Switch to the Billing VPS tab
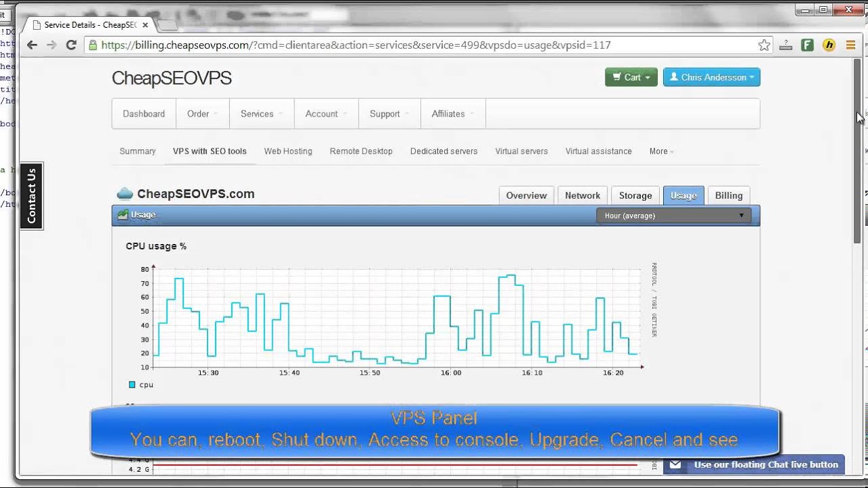Viewport: 868px width, 488px height. [729, 195]
